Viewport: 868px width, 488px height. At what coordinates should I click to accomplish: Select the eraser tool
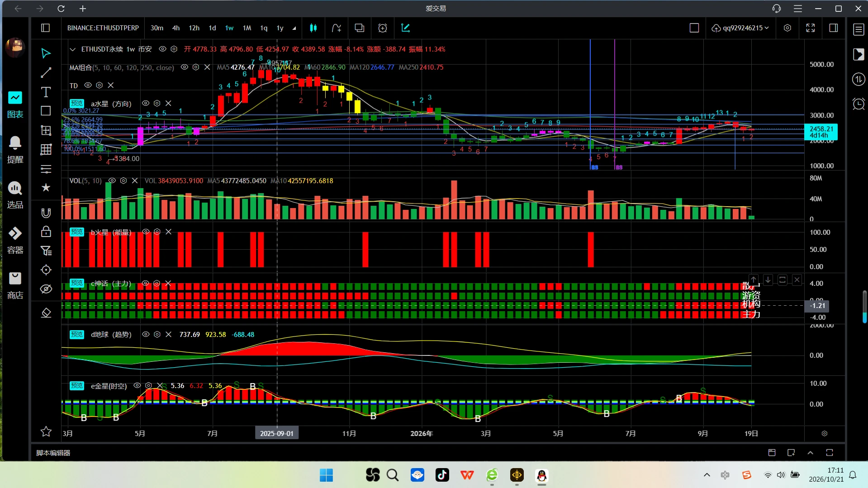pyautogui.click(x=46, y=313)
